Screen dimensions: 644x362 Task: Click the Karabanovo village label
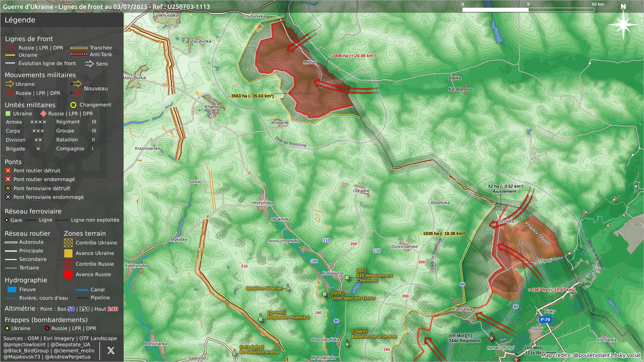click(460, 89)
